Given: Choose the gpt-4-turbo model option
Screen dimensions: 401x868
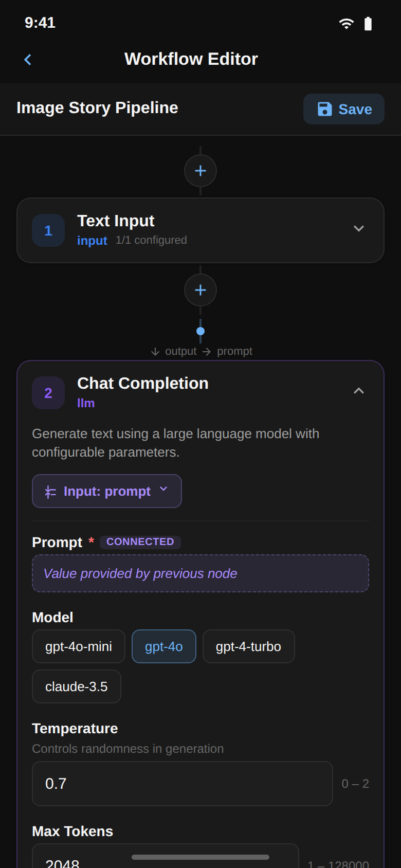Looking at the screenshot, I should [x=248, y=646].
